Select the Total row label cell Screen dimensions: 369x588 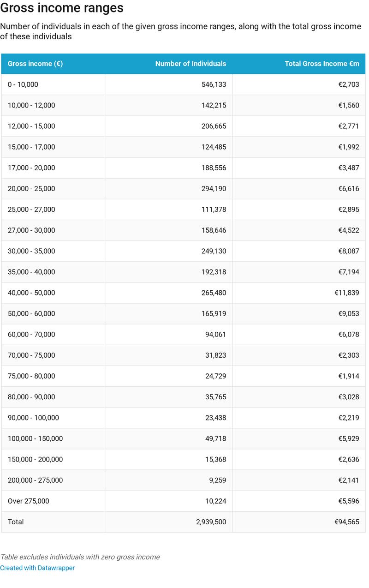click(16, 522)
